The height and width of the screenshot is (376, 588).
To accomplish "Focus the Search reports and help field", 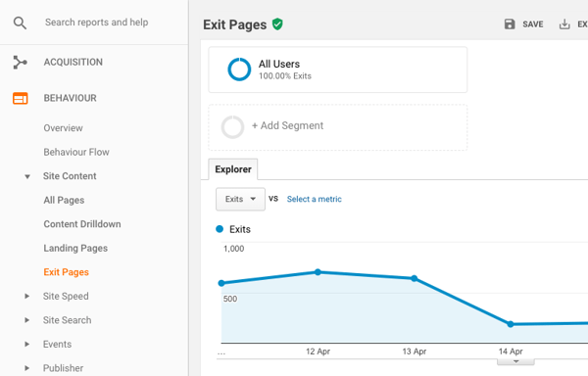I will 97,23.
